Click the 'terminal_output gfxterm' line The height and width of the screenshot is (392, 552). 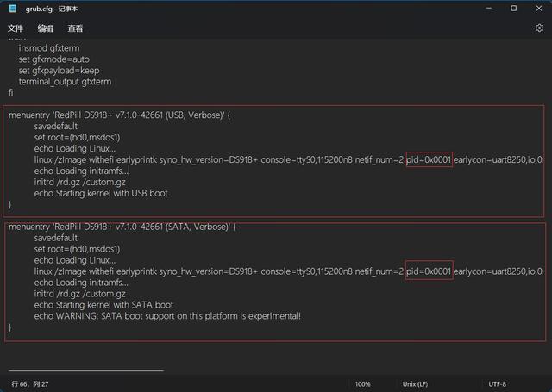pyautogui.click(x=65, y=82)
